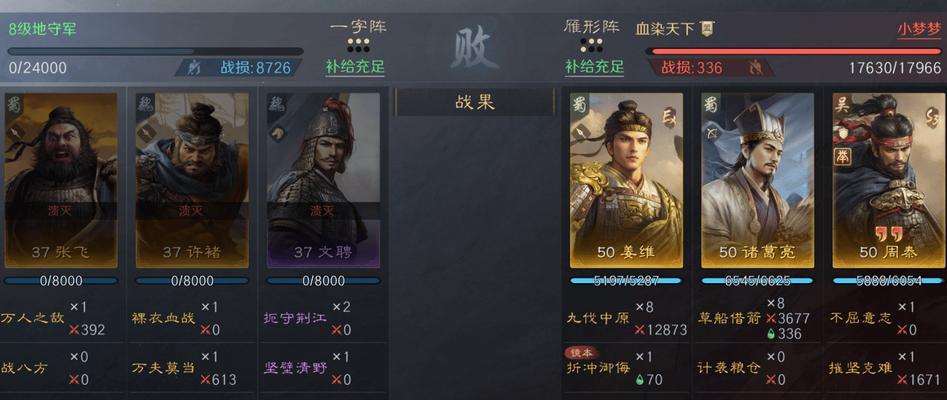Select the 诸葛亮 general portrait card
The height and width of the screenshot is (400, 947).
757,180
